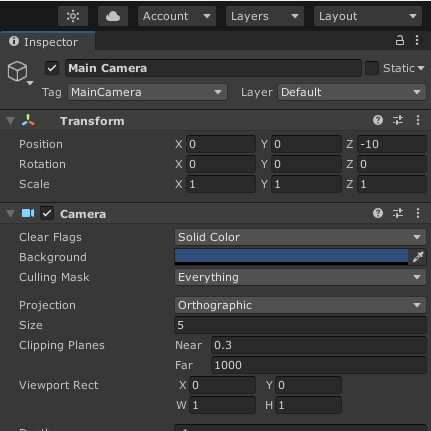Click the Scale Y field
431x431 pixels.
coord(306,184)
